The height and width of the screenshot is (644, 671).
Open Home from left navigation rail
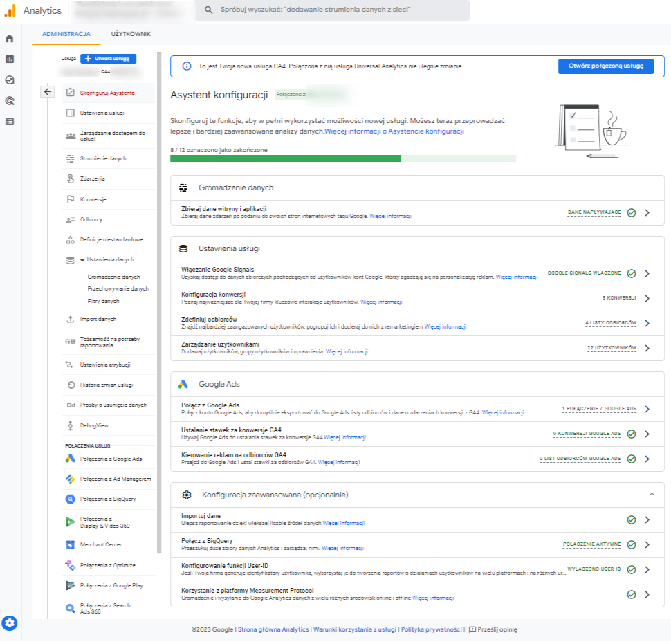[10, 39]
